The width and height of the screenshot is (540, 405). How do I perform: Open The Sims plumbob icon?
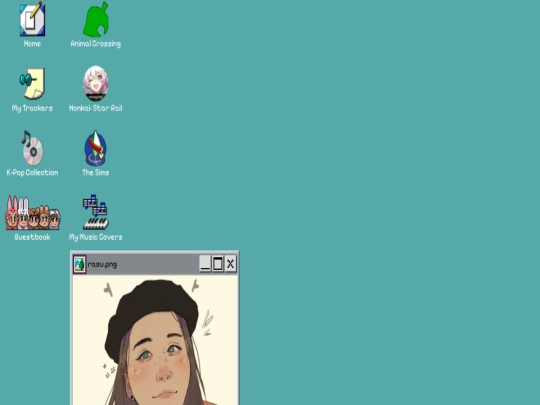[96, 148]
